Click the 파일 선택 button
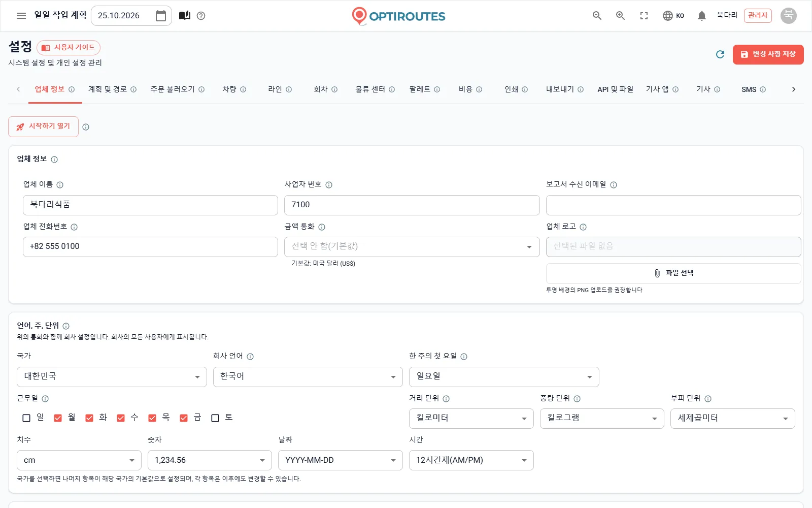812x508 pixels. click(x=673, y=273)
